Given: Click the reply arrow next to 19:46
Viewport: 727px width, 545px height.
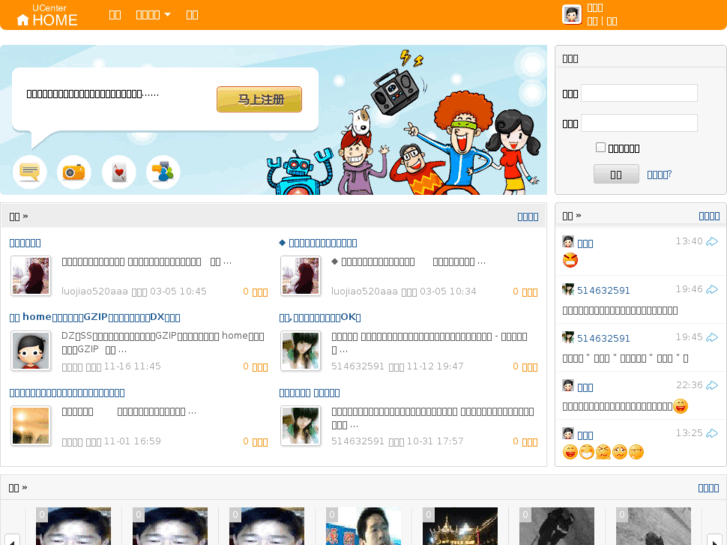Looking at the screenshot, I should click(x=712, y=289).
